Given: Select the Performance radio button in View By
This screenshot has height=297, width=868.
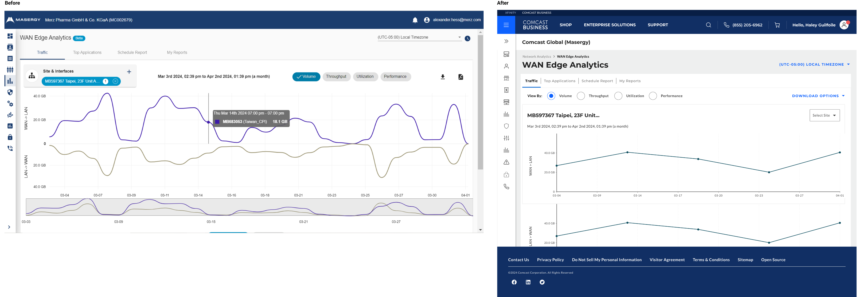Looking at the screenshot, I should (653, 96).
